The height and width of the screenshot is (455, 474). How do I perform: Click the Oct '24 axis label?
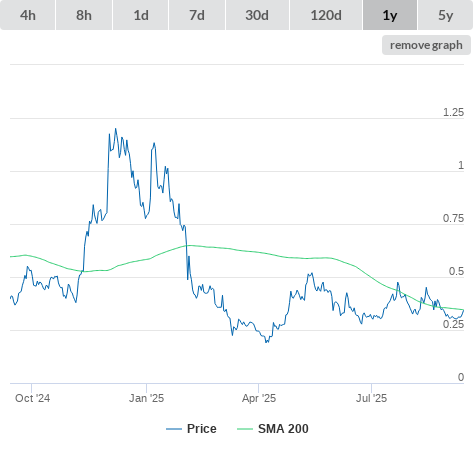tap(33, 398)
